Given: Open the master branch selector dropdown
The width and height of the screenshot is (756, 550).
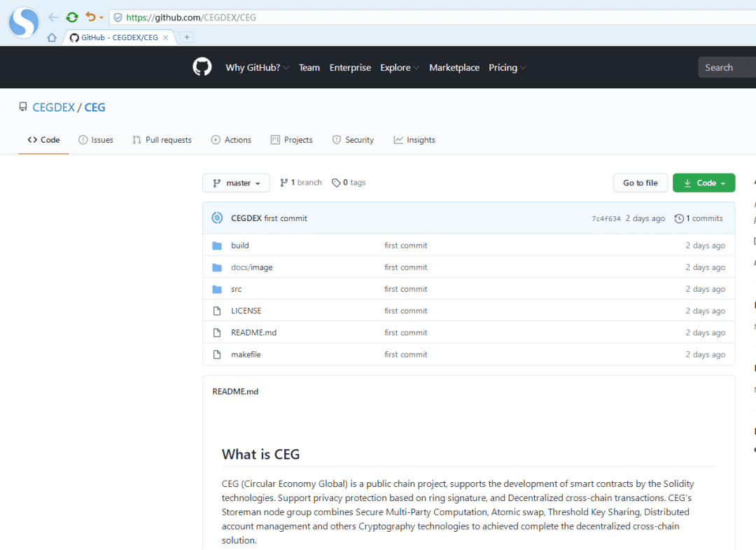Looking at the screenshot, I should tap(237, 183).
